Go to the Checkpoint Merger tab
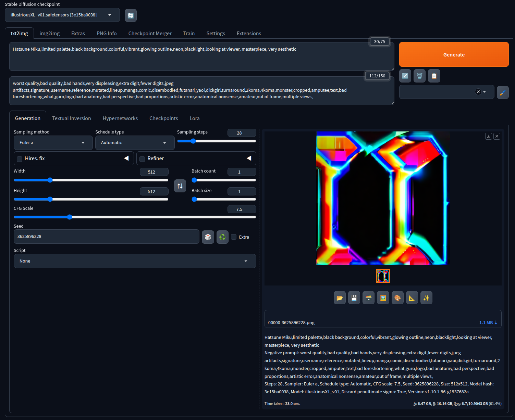 150,34
